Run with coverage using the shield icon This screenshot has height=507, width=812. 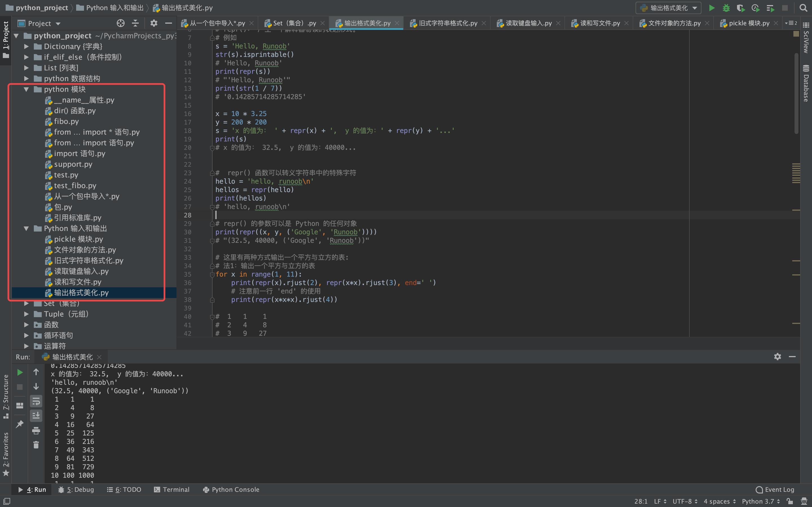741,8
